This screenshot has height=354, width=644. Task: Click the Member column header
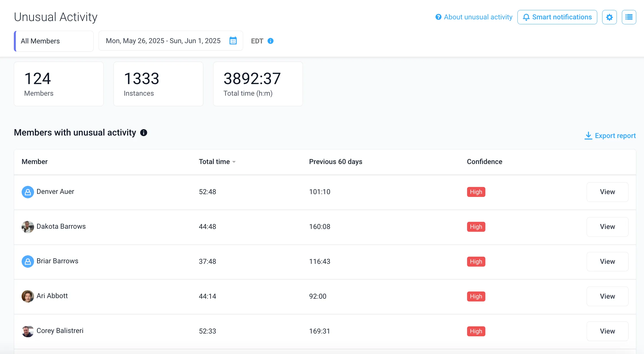(x=35, y=162)
